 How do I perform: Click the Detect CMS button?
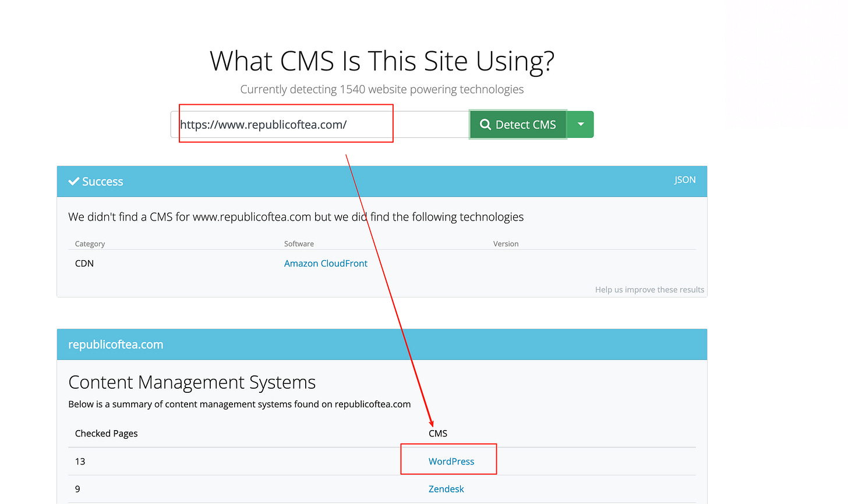click(x=518, y=125)
